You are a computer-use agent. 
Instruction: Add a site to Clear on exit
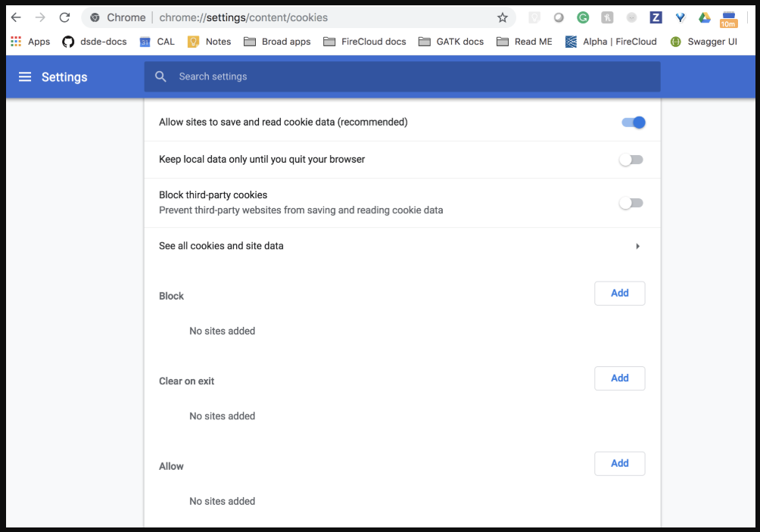[619, 378]
